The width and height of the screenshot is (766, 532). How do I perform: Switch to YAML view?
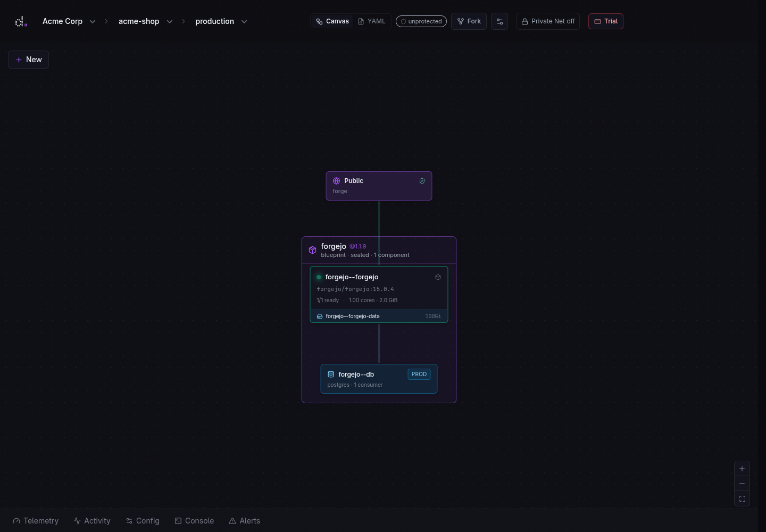(x=372, y=21)
